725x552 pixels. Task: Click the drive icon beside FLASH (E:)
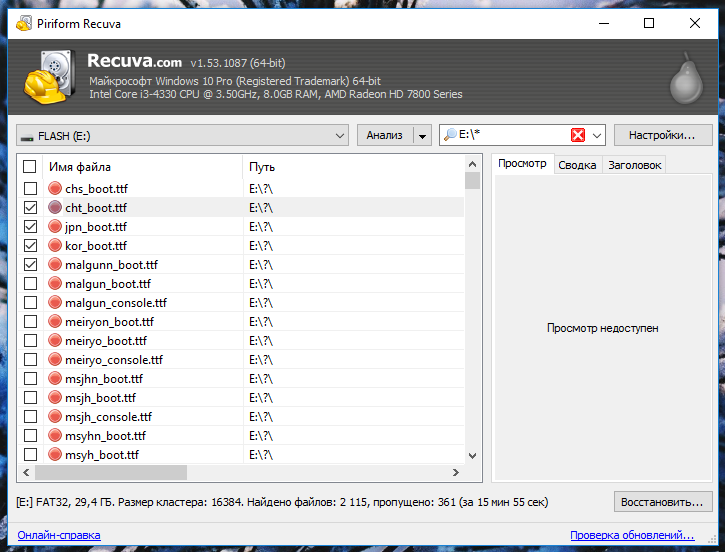click(27, 137)
